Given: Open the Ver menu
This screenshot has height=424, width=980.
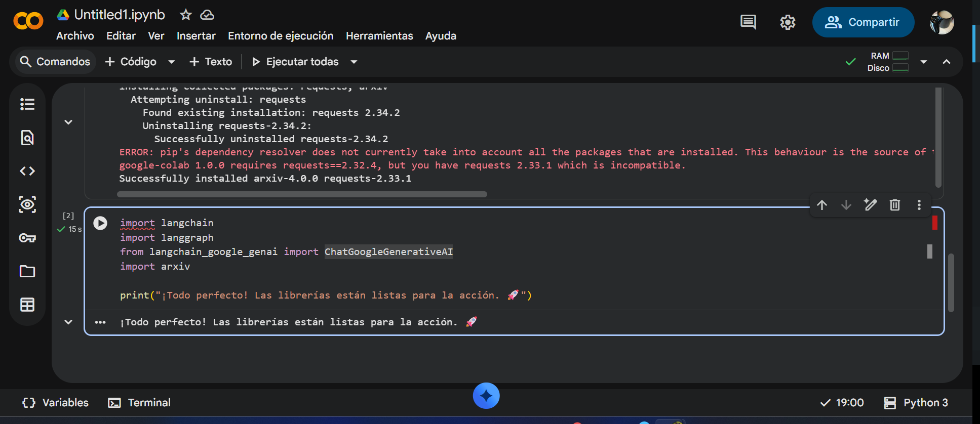Looking at the screenshot, I should tap(156, 36).
